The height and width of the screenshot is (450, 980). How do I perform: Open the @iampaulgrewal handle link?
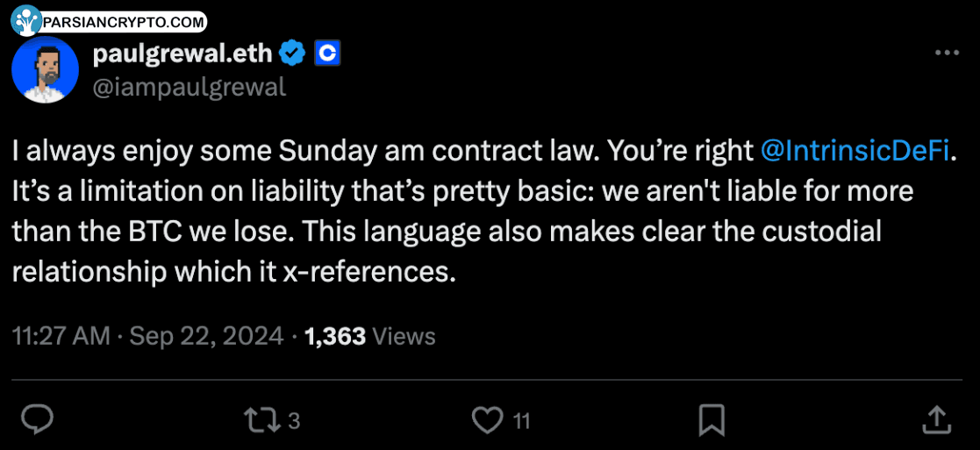(x=189, y=87)
